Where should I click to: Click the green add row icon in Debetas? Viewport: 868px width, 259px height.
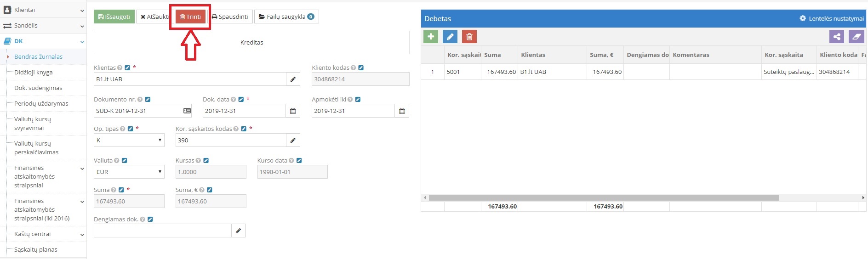(430, 37)
